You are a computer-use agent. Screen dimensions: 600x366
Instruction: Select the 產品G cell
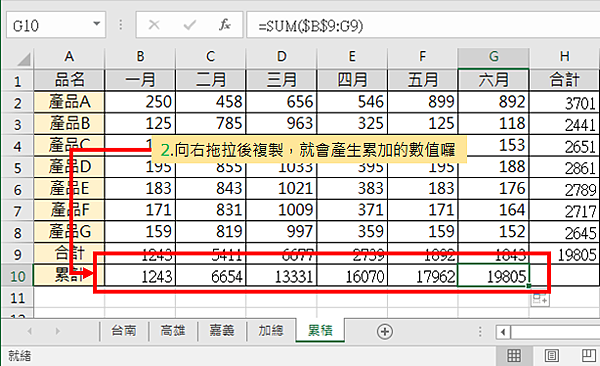point(69,232)
